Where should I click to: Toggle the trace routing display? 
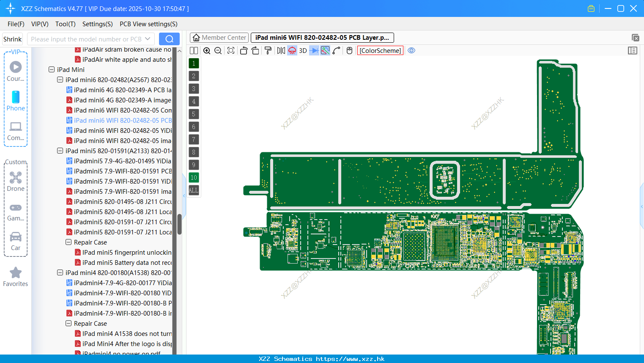tap(325, 50)
